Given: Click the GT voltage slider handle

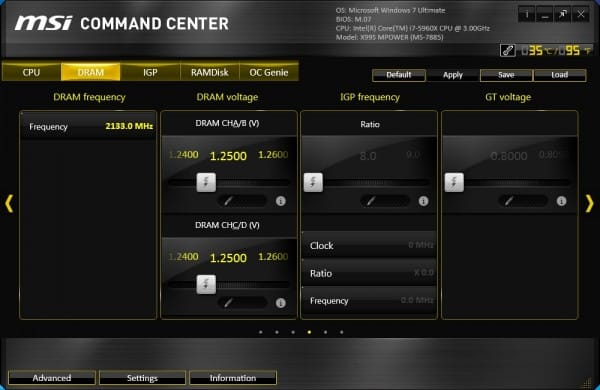Looking at the screenshot, I should tap(454, 182).
